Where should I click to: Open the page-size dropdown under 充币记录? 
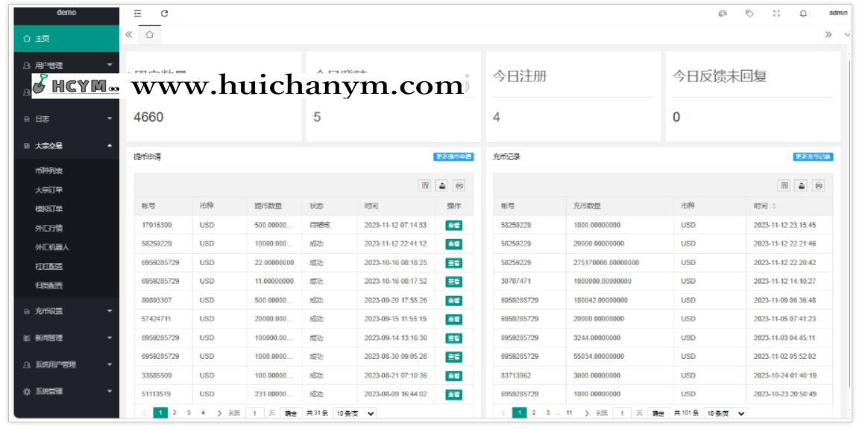point(725,413)
